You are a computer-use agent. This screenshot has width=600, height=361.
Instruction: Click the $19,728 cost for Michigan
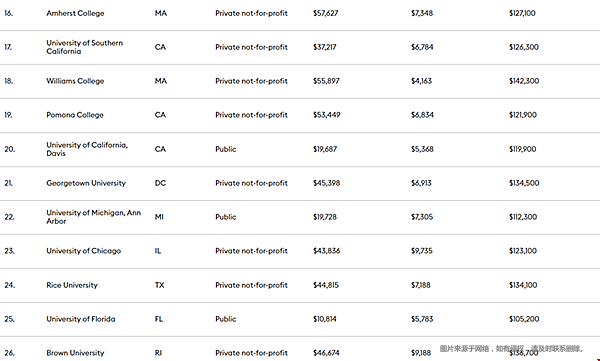[x=325, y=217]
